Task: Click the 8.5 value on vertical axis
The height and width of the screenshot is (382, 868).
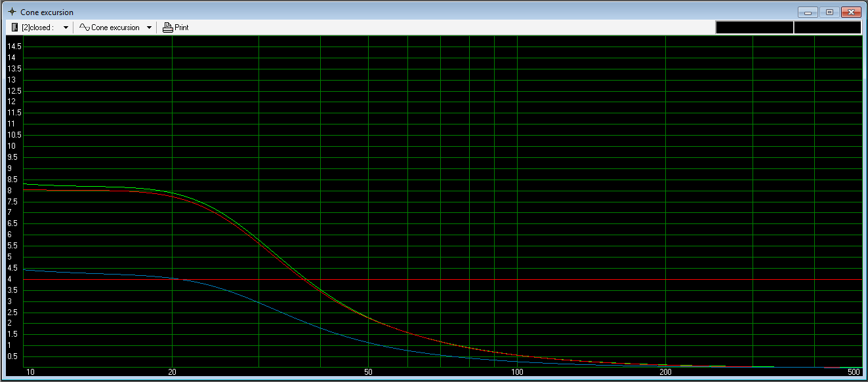Action: (x=12, y=180)
